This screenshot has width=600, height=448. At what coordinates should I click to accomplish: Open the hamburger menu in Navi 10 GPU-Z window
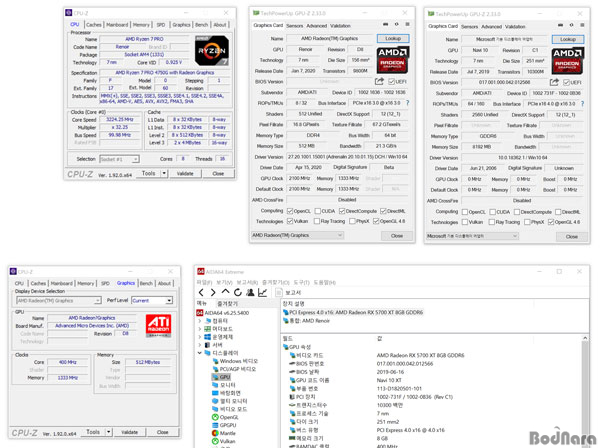(582, 25)
